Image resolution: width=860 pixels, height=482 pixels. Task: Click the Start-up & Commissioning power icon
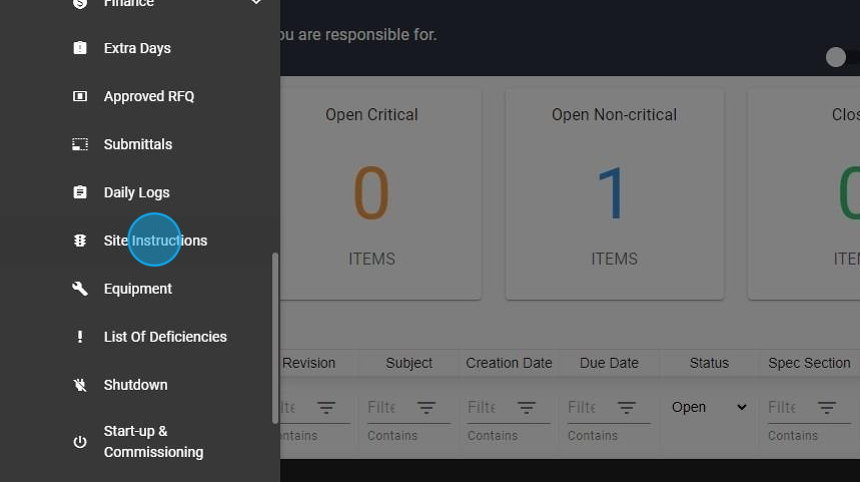(x=80, y=441)
